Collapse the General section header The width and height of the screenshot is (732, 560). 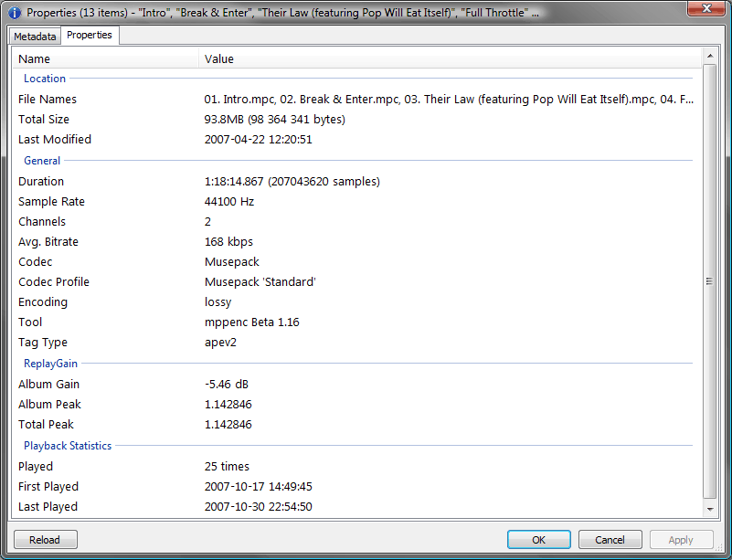[42, 161]
